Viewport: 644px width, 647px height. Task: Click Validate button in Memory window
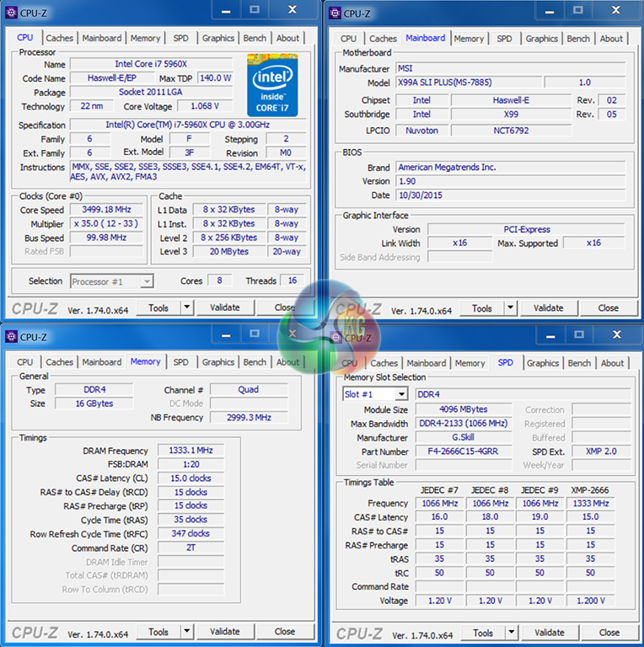225,631
